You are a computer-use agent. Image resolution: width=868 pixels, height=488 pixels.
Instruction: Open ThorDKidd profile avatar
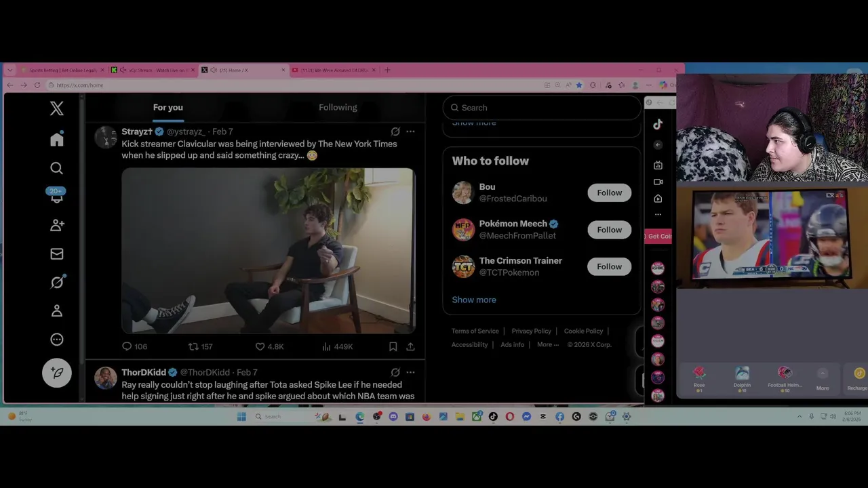tap(105, 378)
